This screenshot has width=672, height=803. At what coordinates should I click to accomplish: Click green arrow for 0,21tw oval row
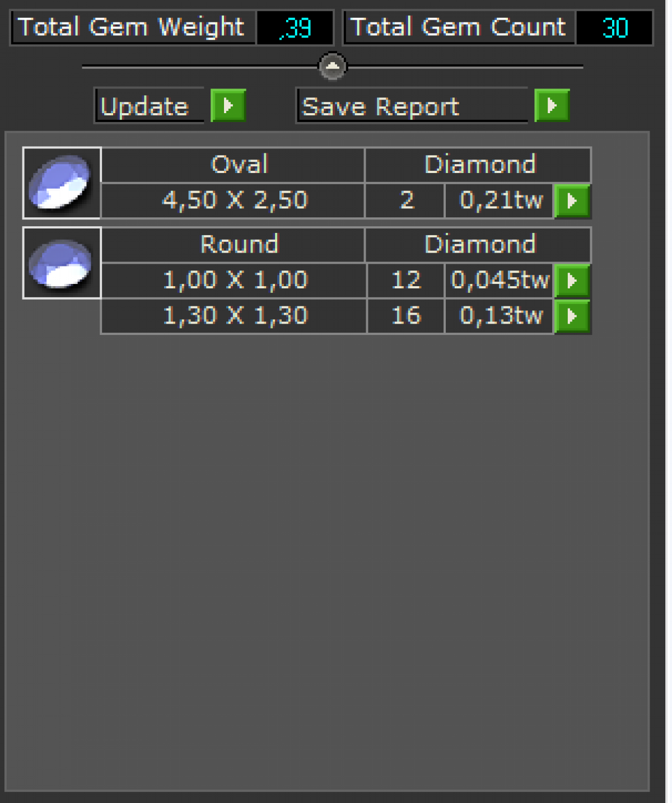(572, 200)
